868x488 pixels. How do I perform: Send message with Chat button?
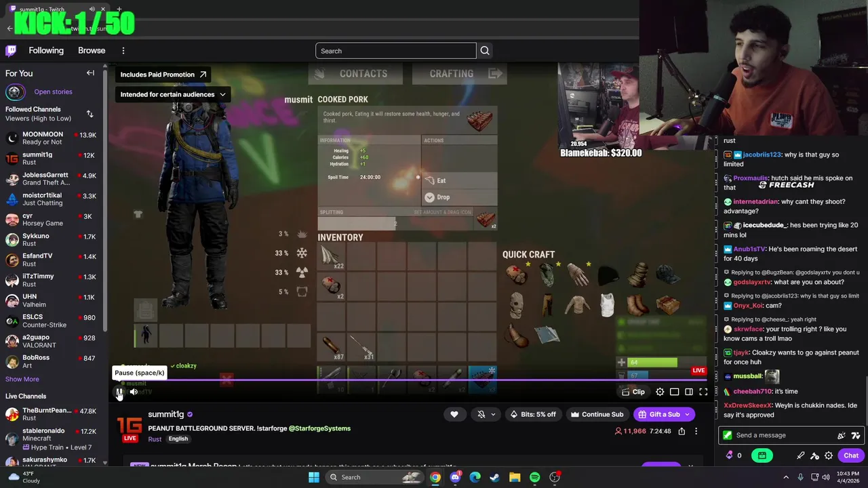point(851,455)
